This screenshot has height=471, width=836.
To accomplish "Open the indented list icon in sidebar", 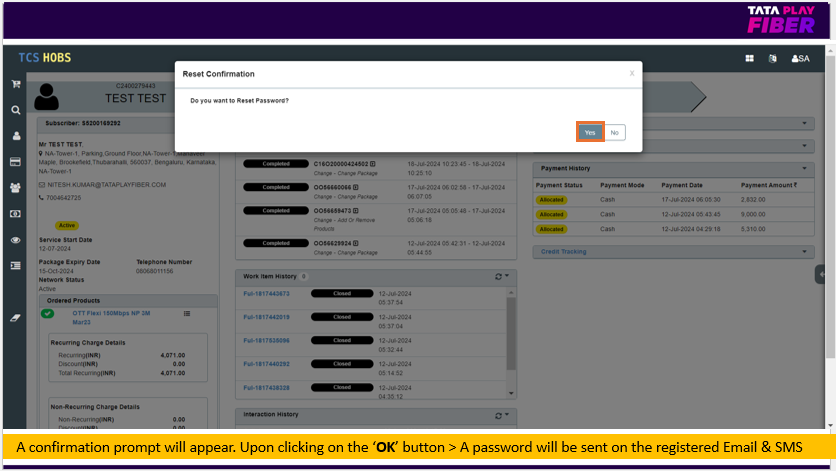I will pos(15,266).
